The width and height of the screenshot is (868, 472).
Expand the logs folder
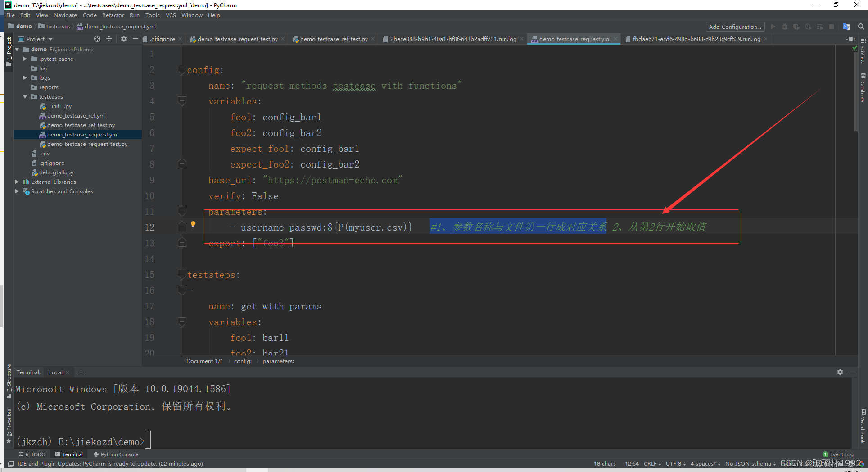pyautogui.click(x=25, y=78)
